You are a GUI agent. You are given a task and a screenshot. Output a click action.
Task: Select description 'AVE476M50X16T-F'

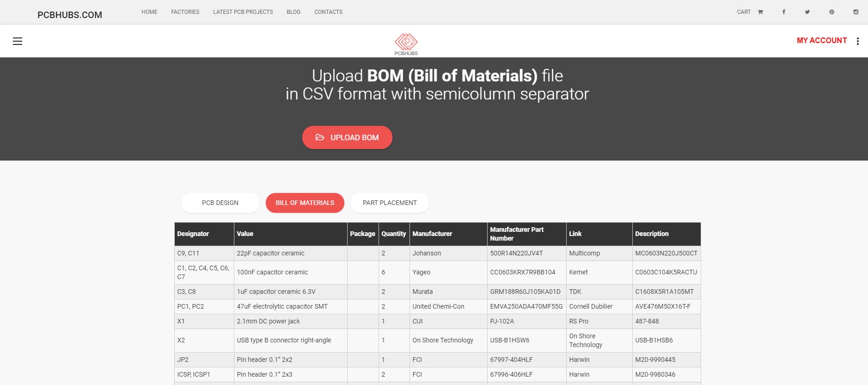coord(666,306)
